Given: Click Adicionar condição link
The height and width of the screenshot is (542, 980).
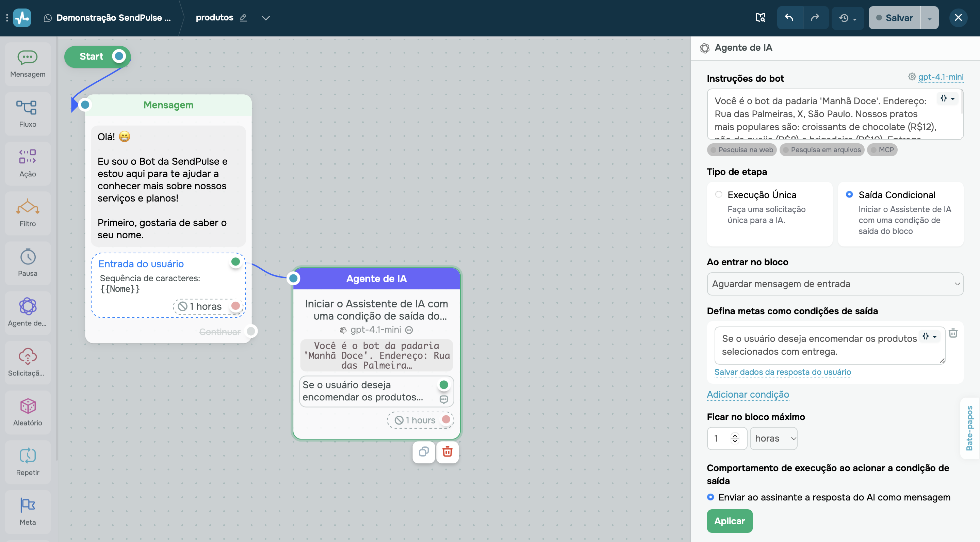Looking at the screenshot, I should click(748, 394).
